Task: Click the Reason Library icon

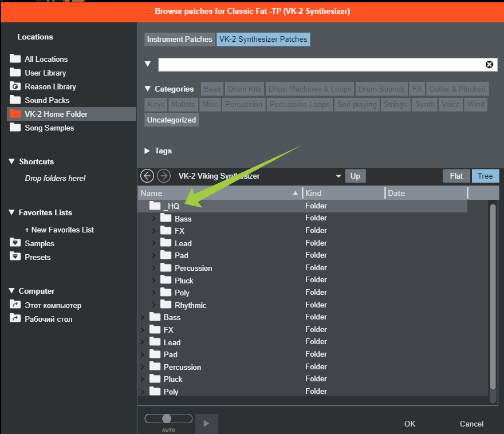Action: pyautogui.click(x=15, y=86)
